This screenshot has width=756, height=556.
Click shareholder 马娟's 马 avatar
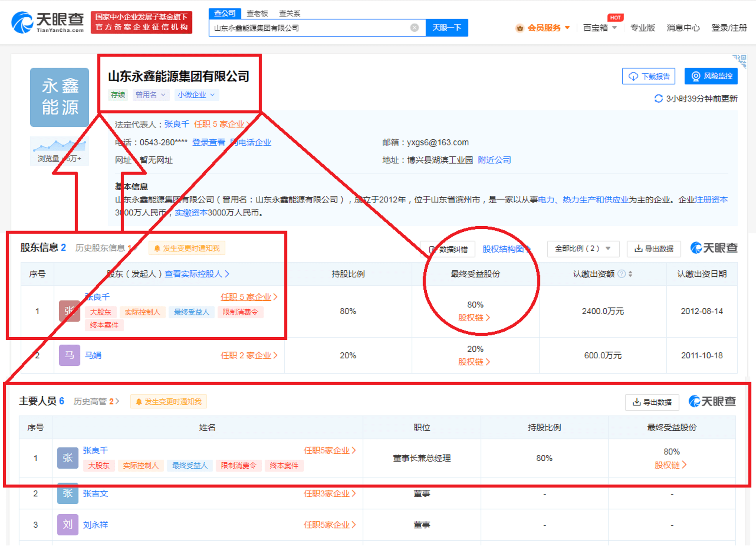coord(69,355)
